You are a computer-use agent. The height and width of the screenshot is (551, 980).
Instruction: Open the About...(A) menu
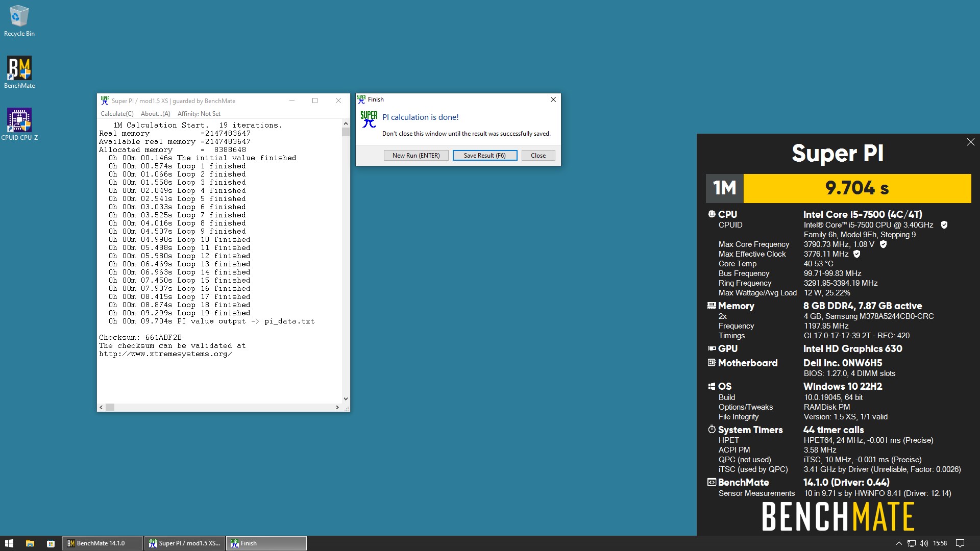point(156,114)
